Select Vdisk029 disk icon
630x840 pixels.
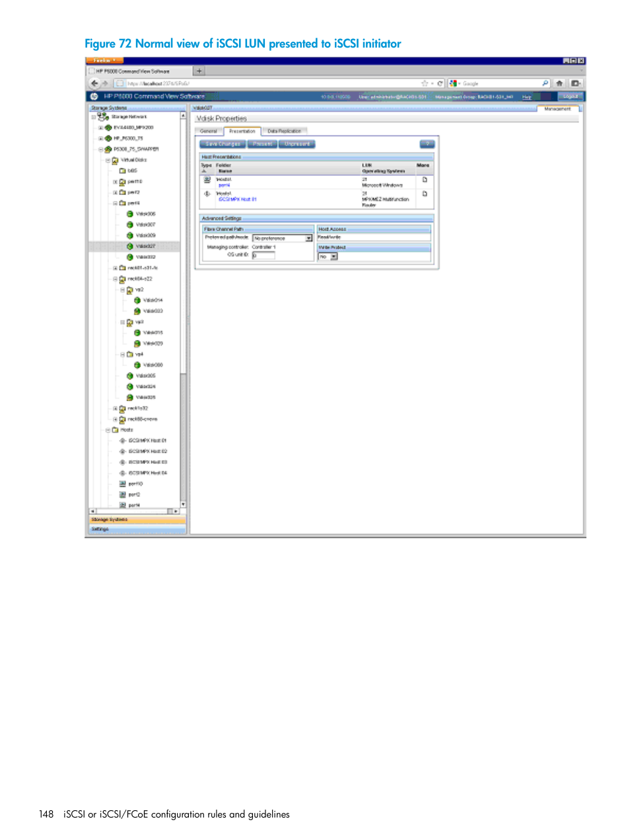point(137,343)
